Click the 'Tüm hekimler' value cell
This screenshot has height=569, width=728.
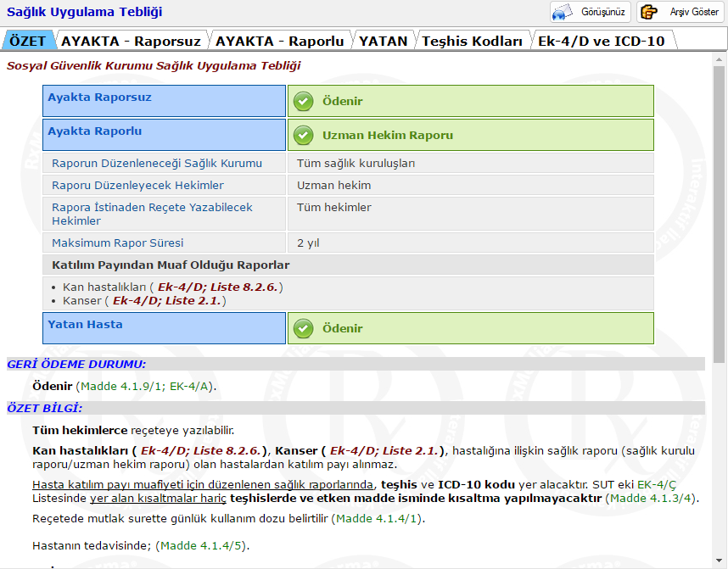point(471,214)
